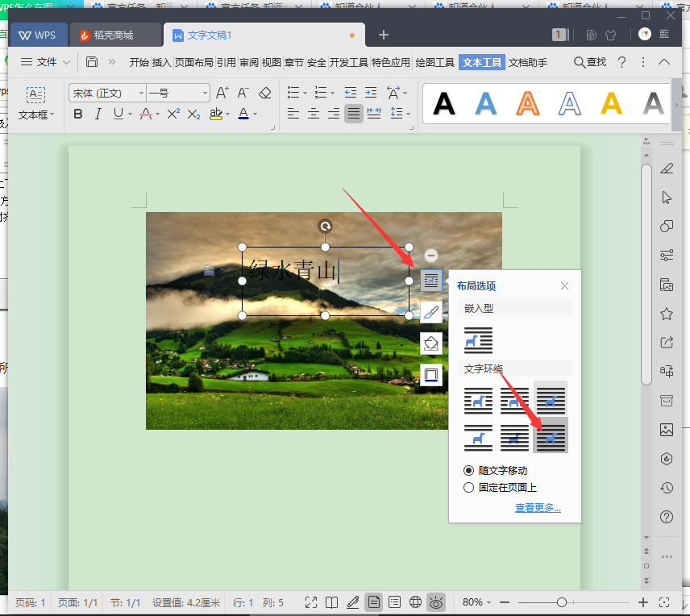Toggle eye protection mode in status bar

pos(436,602)
